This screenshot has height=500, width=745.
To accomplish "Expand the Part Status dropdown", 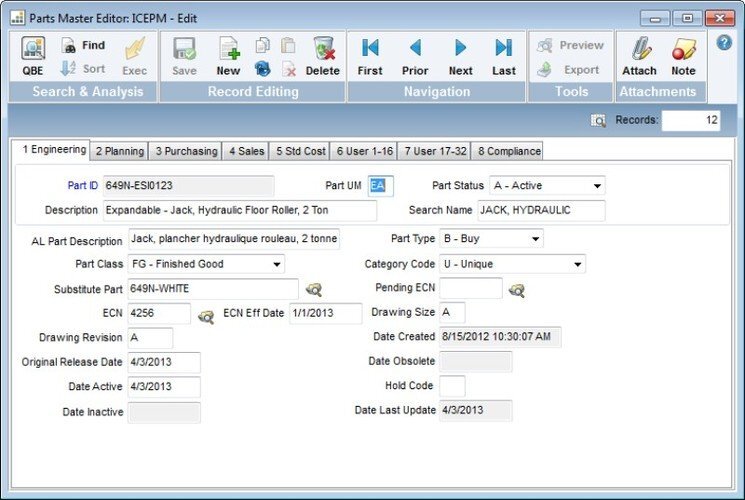I will [597, 186].
